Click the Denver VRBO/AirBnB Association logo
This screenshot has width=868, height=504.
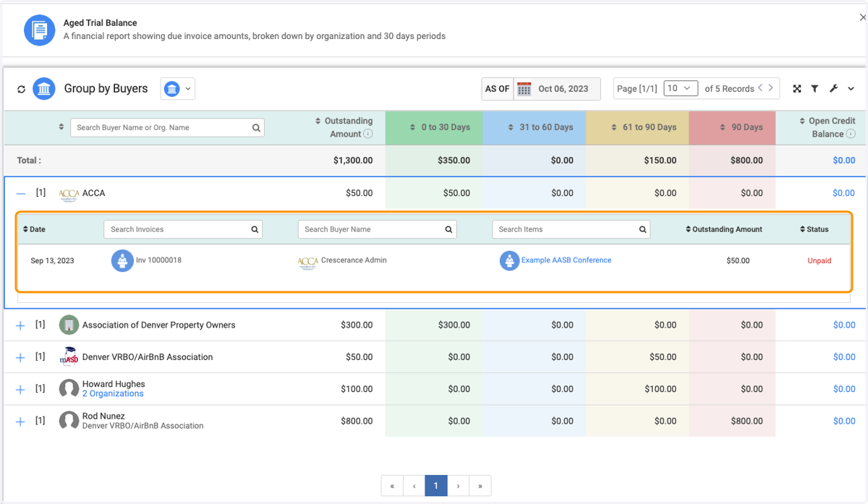[x=69, y=357]
